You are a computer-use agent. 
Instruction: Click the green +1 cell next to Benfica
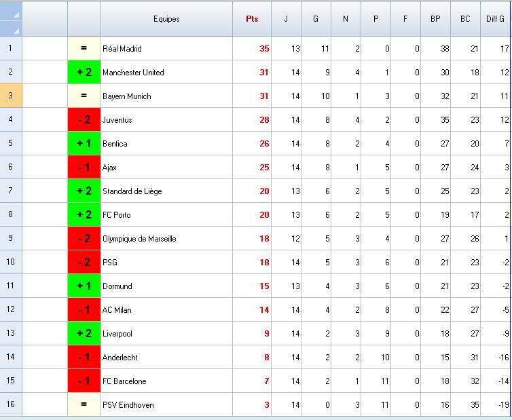pyautogui.click(x=84, y=144)
